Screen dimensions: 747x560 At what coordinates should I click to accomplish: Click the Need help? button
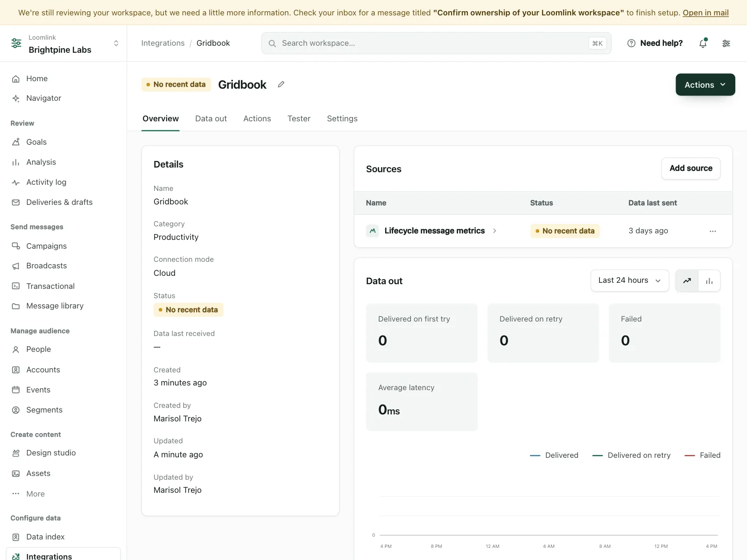(x=655, y=43)
